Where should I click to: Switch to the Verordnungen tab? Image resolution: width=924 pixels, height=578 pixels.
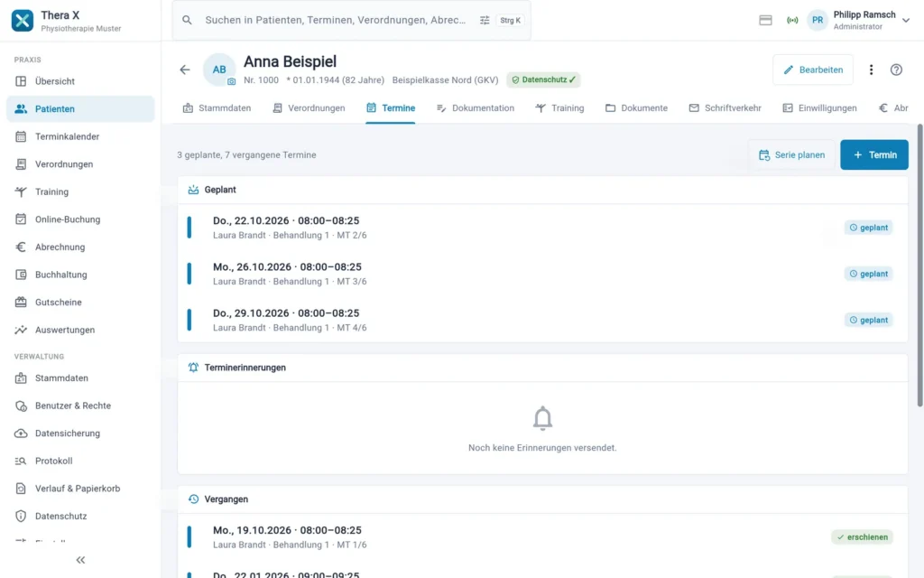tap(309, 108)
